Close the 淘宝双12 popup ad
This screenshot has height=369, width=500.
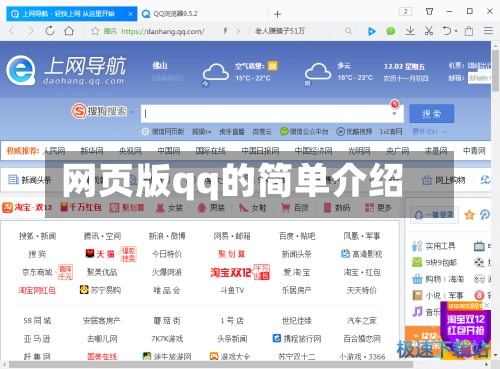(487, 305)
